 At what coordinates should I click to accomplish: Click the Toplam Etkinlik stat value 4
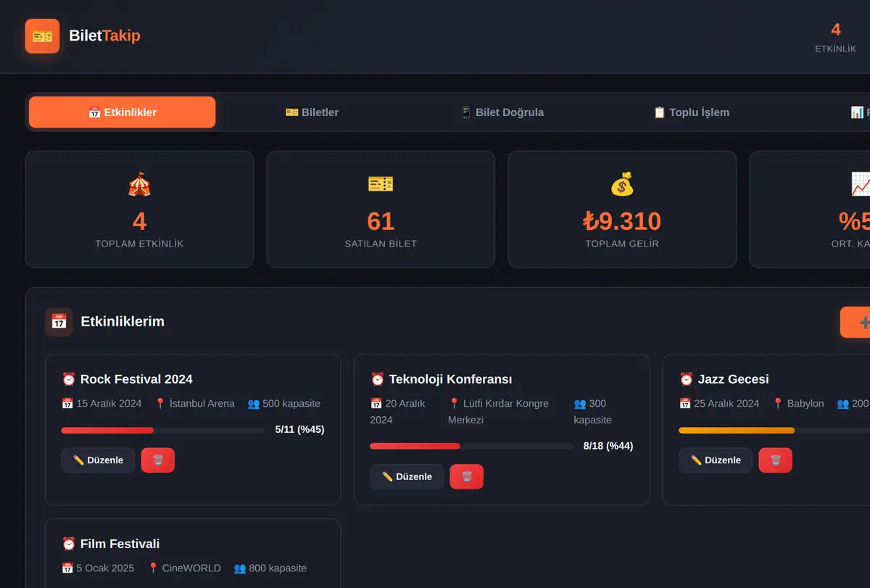point(139,221)
